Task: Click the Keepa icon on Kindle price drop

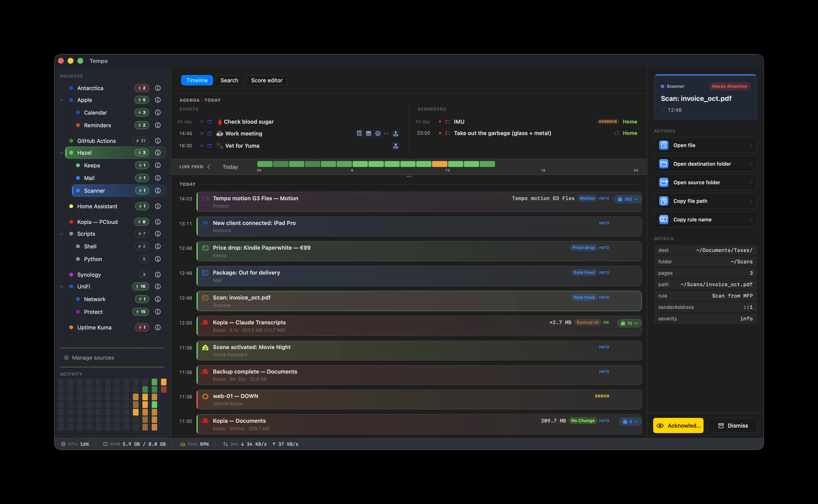Action: point(206,248)
